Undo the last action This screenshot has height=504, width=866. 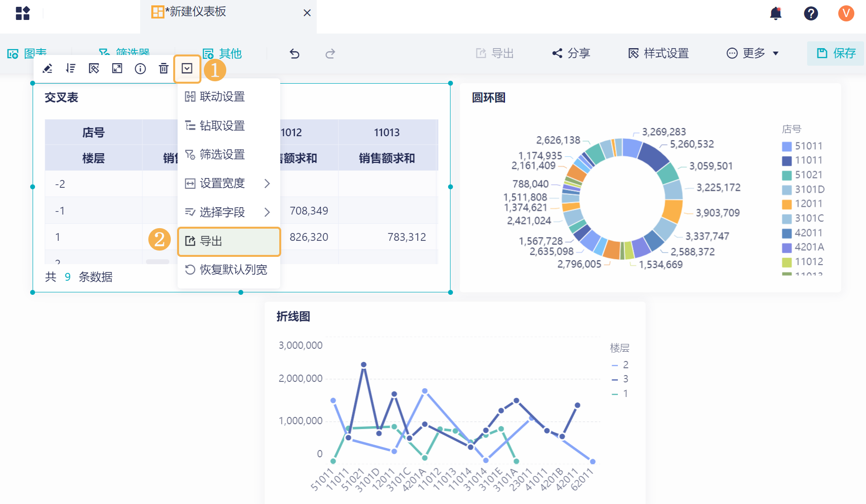(x=294, y=54)
